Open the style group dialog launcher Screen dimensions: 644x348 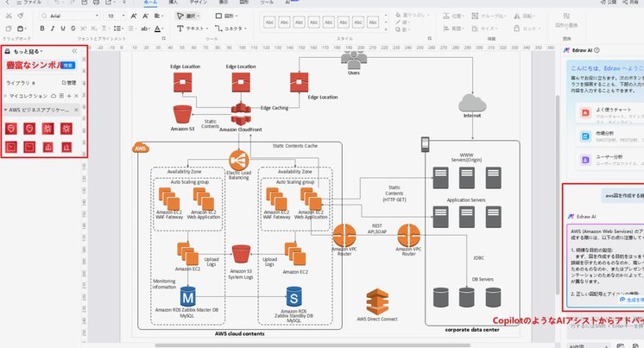point(430,38)
